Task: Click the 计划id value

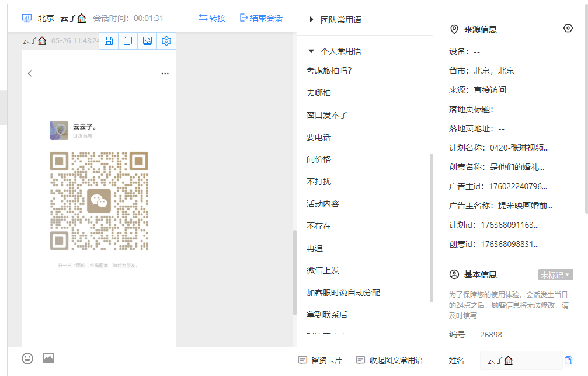Action: click(x=510, y=225)
